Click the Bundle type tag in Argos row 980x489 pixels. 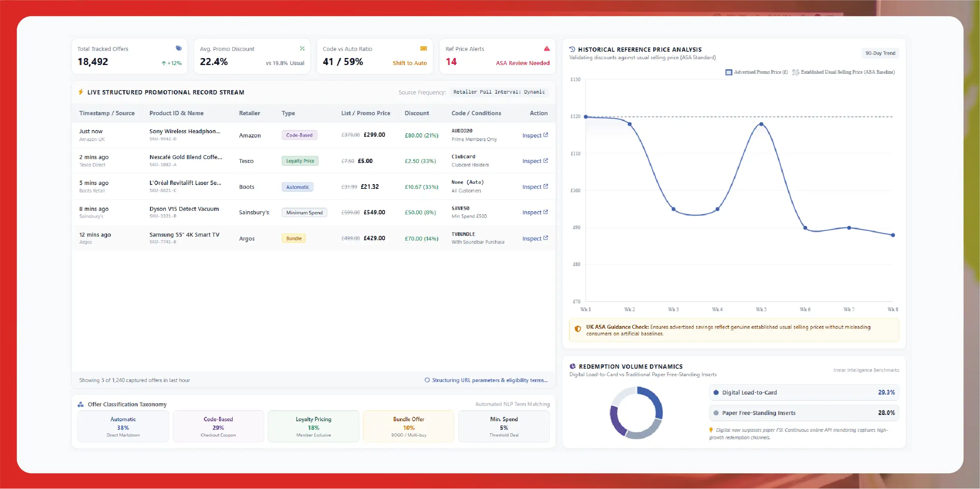(294, 238)
